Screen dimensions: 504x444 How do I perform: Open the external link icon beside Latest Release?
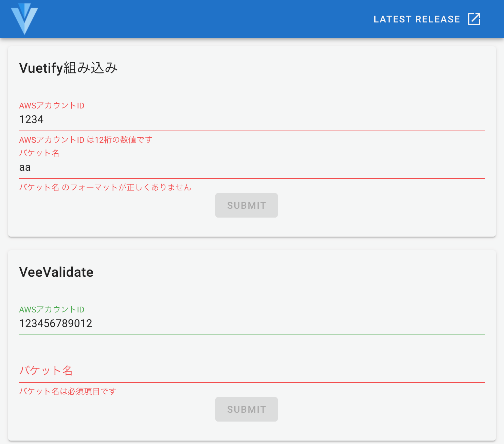tap(474, 19)
